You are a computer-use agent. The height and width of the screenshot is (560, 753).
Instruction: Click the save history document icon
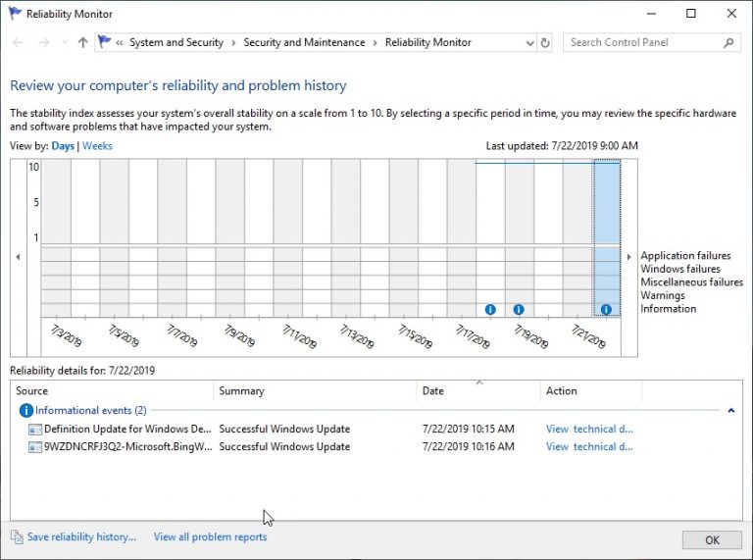click(x=17, y=536)
